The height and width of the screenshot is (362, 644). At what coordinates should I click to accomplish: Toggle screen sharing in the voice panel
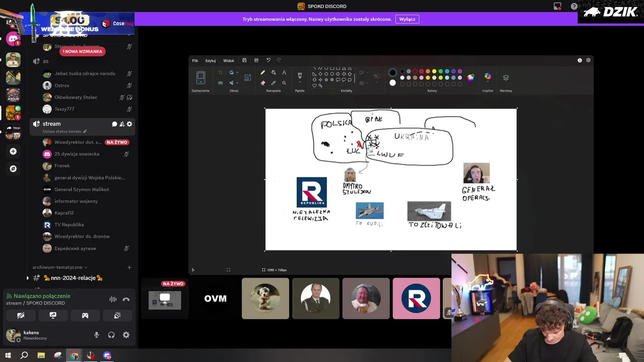click(x=53, y=316)
